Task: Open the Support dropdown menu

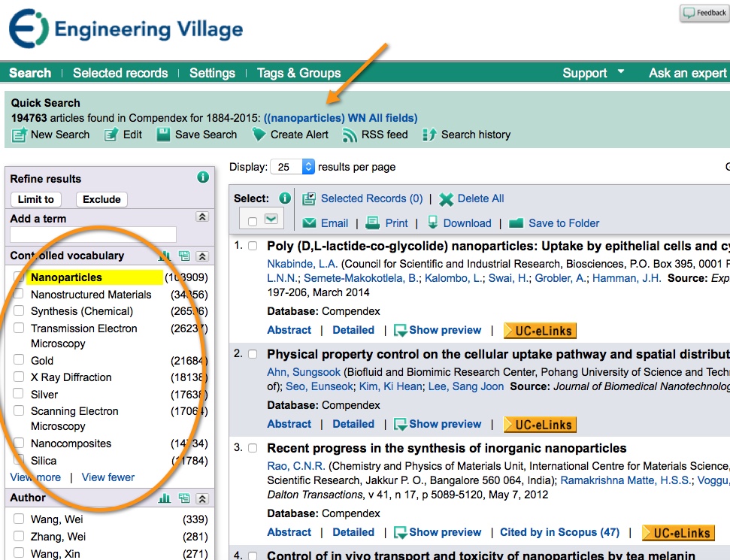Action: click(592, 73)
